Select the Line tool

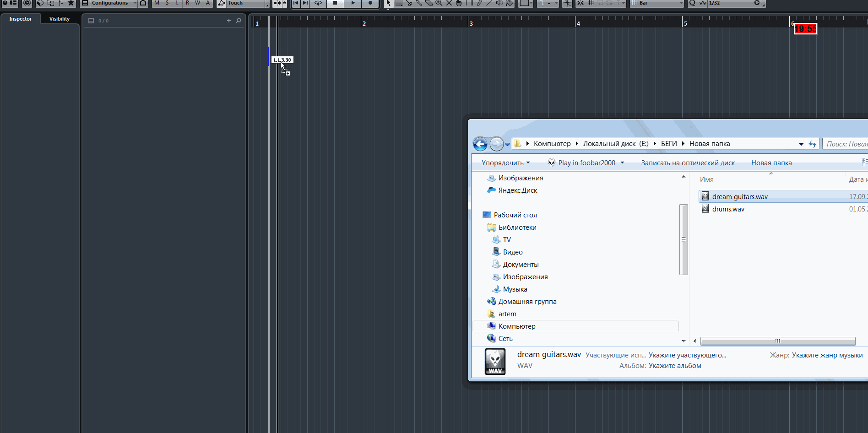489,3
